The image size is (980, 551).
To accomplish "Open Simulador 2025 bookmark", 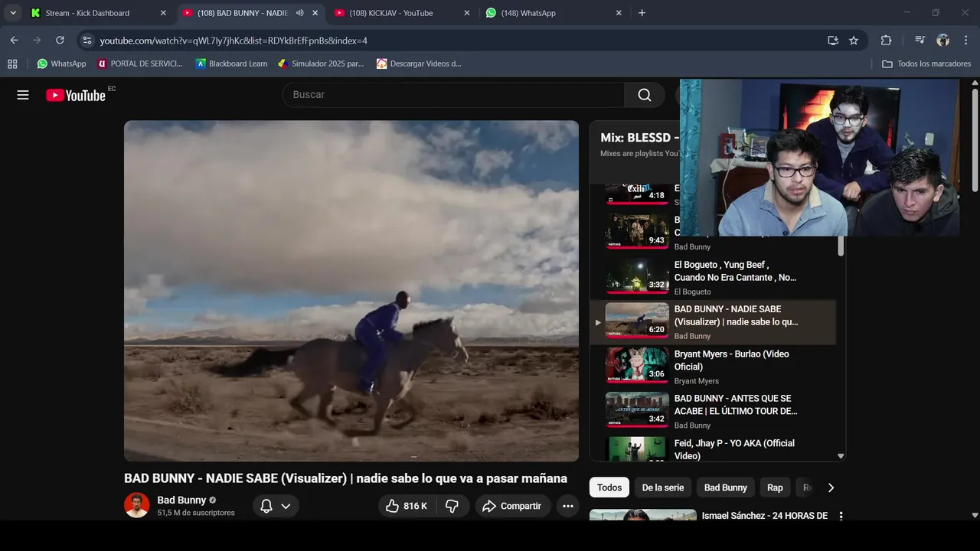I will pos(321,64).
